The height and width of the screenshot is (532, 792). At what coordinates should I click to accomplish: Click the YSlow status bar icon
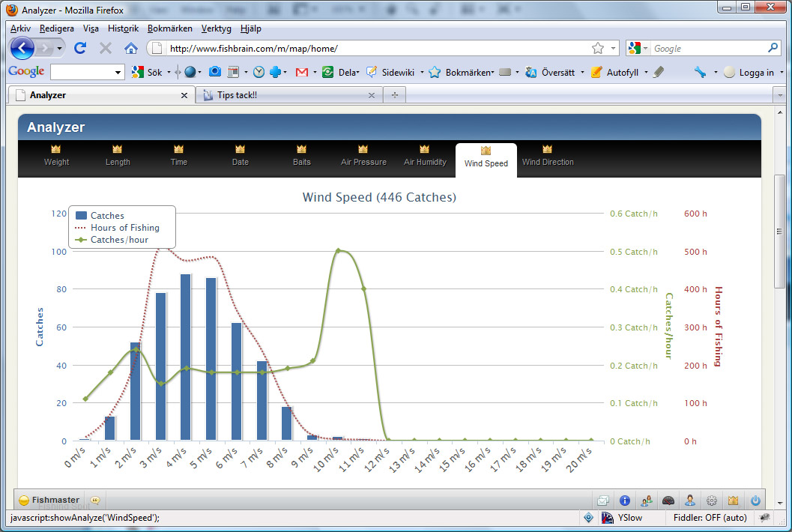(x=609, y=518)
